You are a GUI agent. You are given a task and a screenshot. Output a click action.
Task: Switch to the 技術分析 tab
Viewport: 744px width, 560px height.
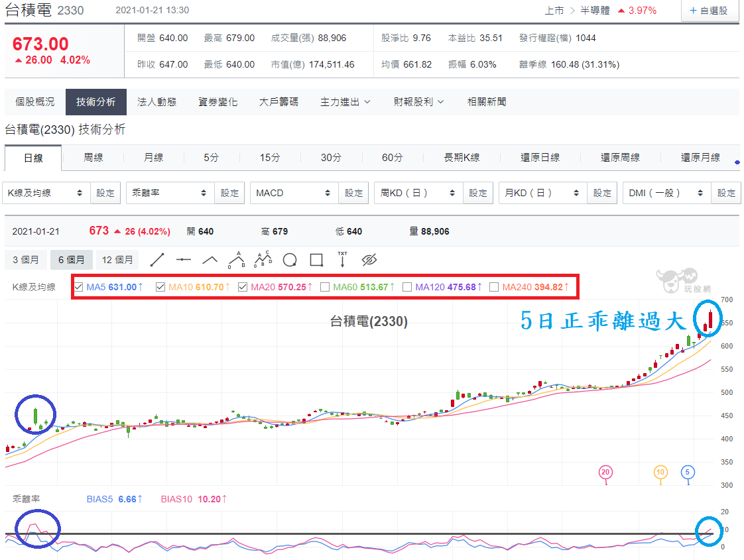(96, 102)
